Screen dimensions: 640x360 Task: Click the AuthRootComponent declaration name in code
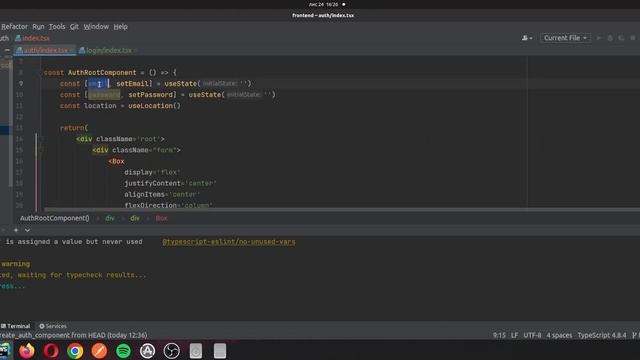pos(102,73)
